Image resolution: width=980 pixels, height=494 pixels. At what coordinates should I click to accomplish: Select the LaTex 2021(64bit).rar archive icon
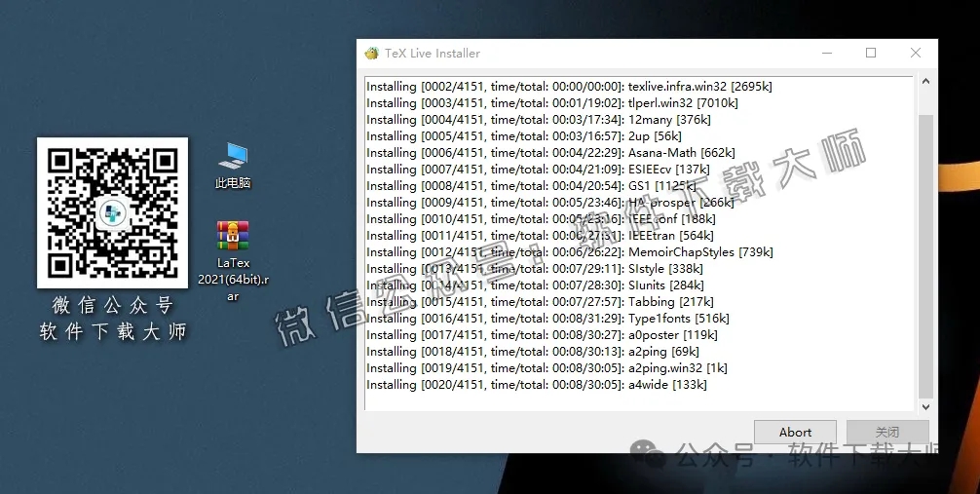coord(233,261)
